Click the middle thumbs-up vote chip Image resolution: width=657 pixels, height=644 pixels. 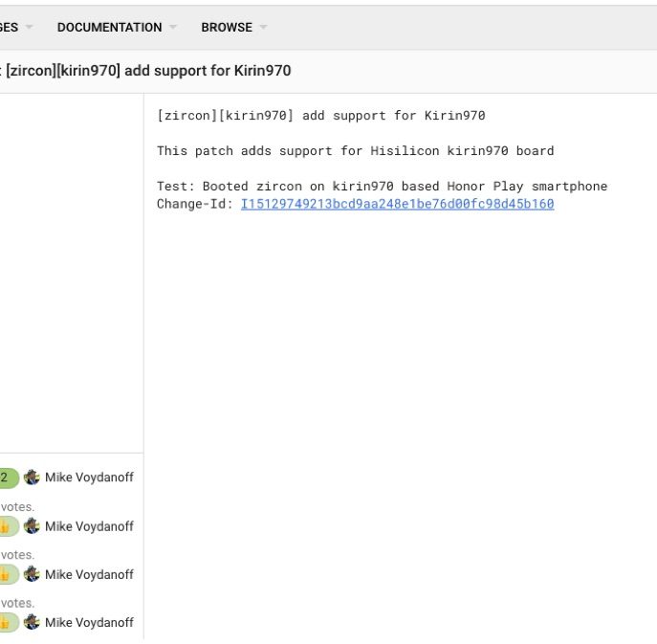[x=8, y=574]
